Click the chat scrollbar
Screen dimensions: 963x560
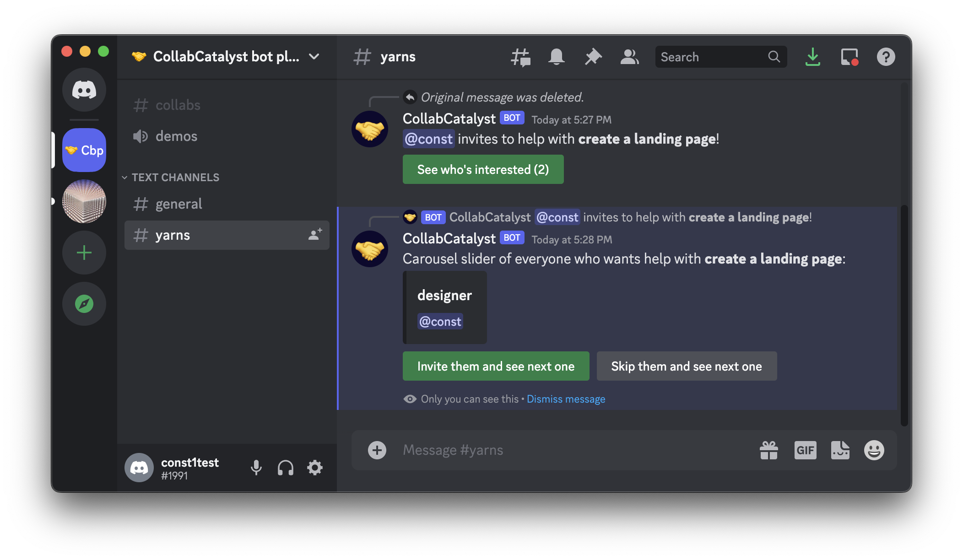(904, 316)
